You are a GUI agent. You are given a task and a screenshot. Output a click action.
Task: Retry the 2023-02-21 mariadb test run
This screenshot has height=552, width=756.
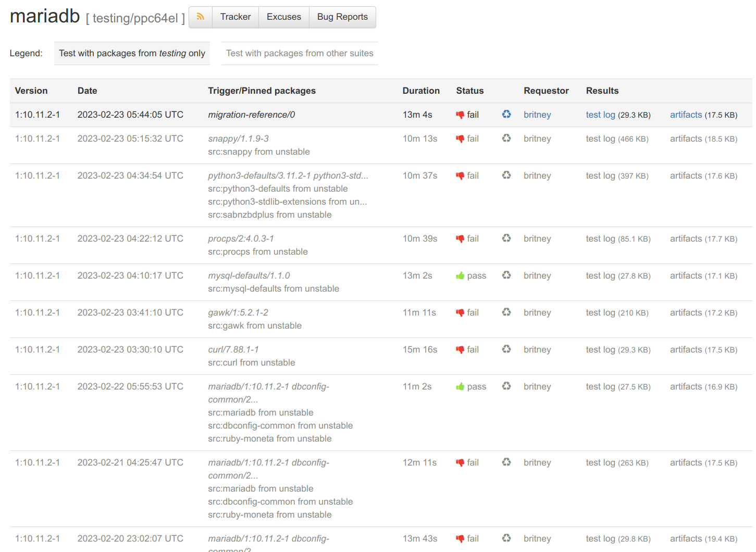(x=506, y=462)
